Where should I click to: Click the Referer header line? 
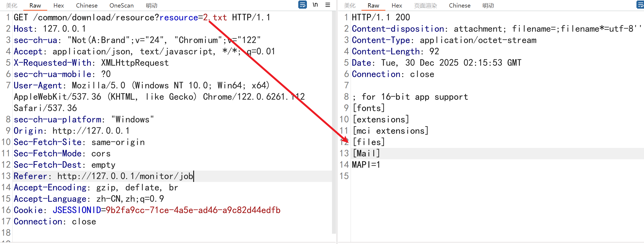pyautogui.click(x=104, y=176)
